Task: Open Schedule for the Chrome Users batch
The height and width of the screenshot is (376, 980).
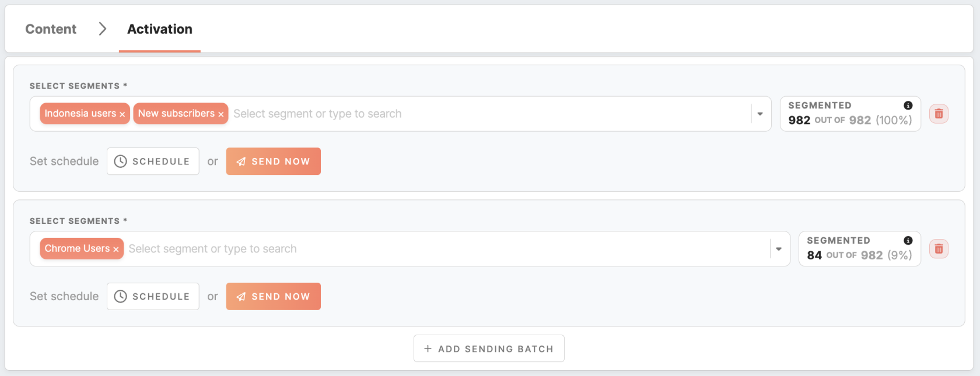Action: [x=153, y=297]
